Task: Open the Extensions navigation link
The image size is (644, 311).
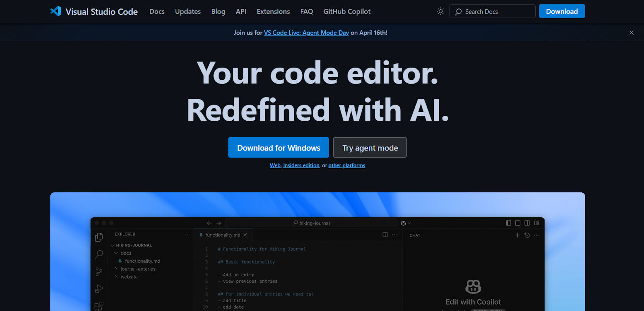Action: click(273, 11)
